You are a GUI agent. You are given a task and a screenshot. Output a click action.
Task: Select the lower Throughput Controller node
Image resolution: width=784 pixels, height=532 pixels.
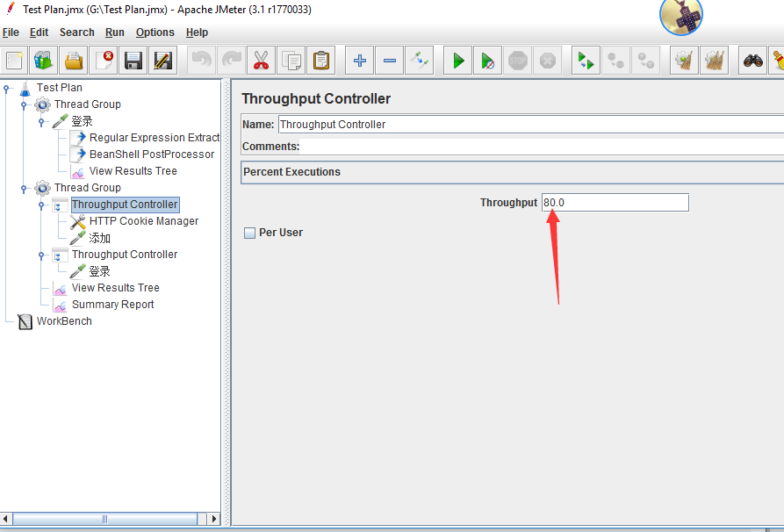coord(125,255)
